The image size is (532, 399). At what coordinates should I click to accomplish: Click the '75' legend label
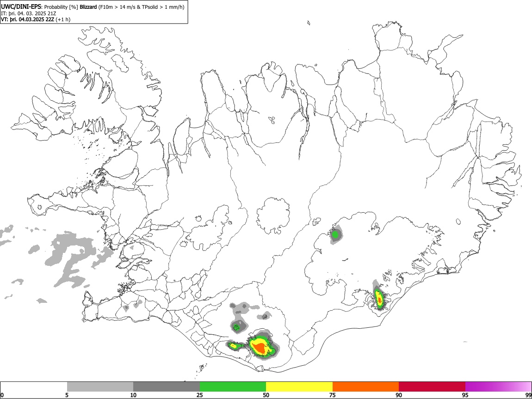pos(333,395)
